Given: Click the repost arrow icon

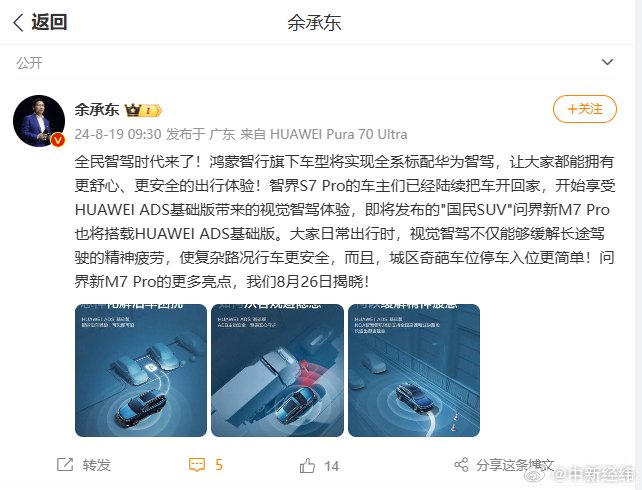Looking at the screenshot, I should click(65, 465).
